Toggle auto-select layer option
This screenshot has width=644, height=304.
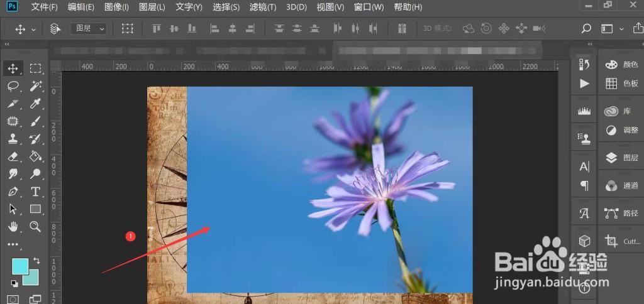[55, 29]
